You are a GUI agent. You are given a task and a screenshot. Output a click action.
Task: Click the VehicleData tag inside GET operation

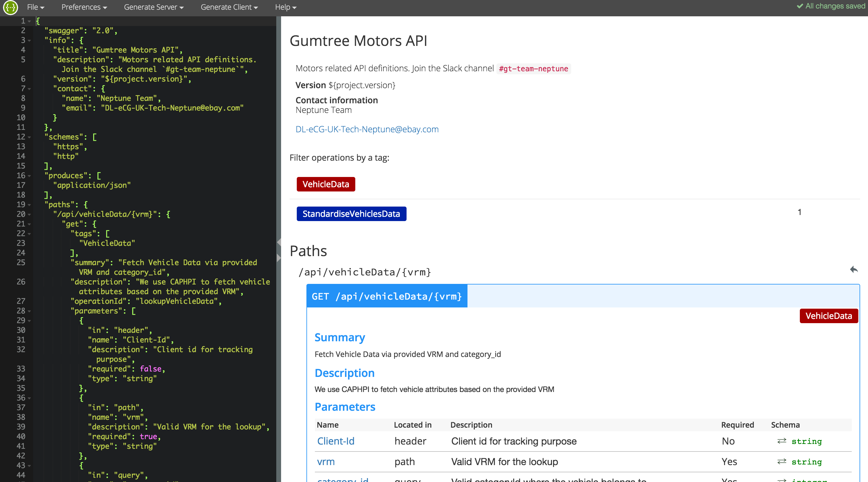(x=828, y=316)
